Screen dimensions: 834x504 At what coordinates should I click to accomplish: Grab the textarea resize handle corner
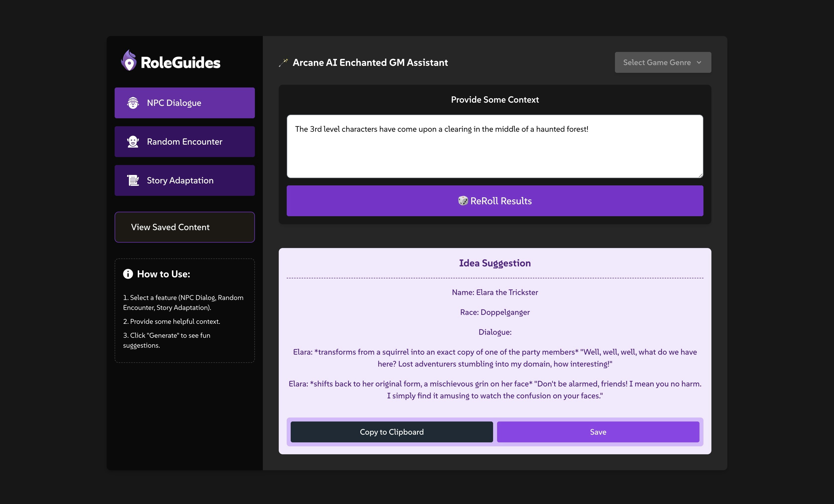pyautogui.click(x=701, y=175)
